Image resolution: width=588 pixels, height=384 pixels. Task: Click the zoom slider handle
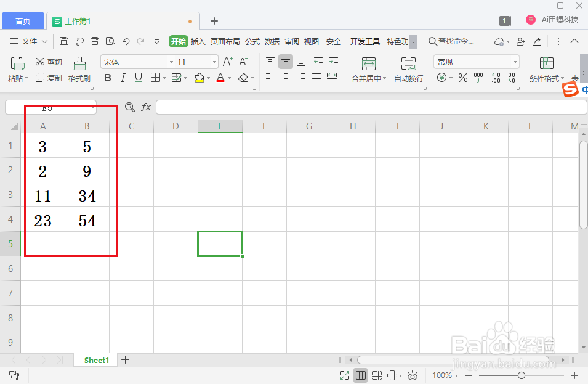point(522,375)
